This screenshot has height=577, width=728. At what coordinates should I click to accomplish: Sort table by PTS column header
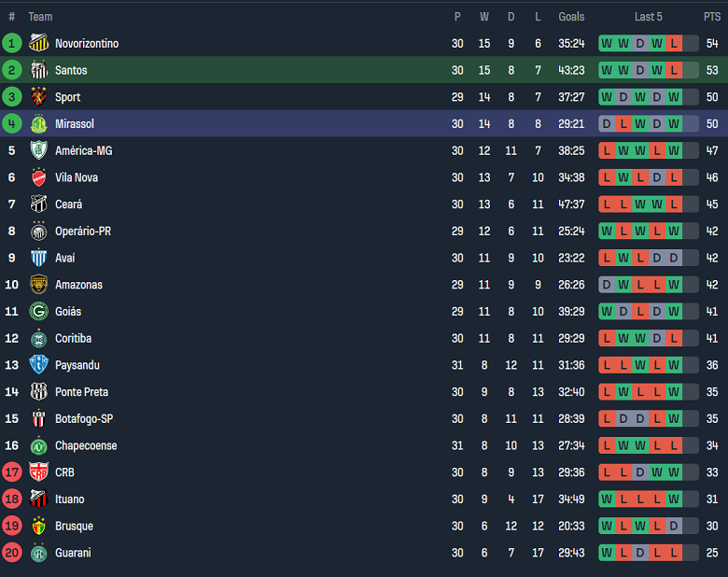[x=712, y=17]
